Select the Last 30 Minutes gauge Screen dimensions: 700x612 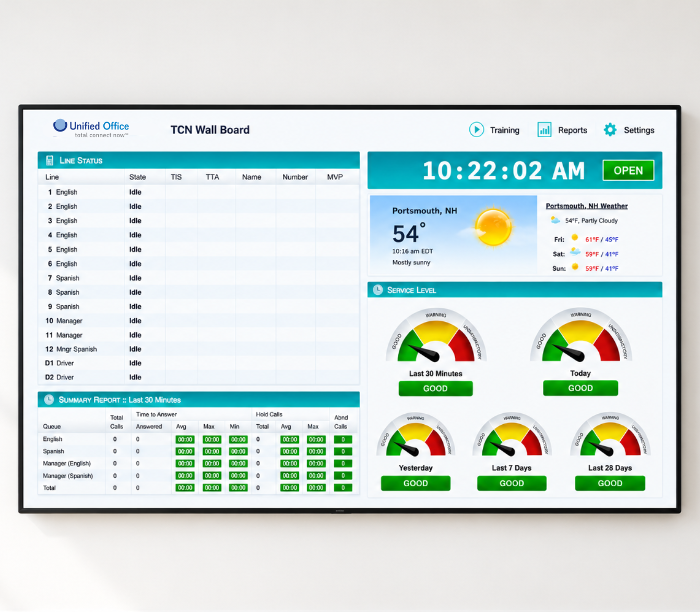(436, 335)
